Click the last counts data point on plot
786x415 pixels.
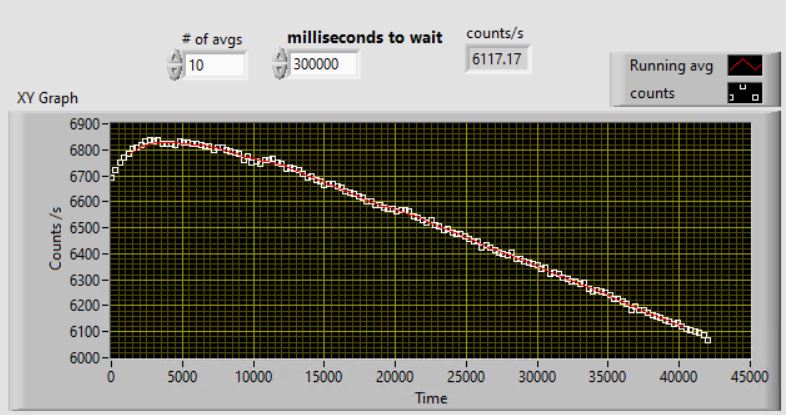[708, 340]
